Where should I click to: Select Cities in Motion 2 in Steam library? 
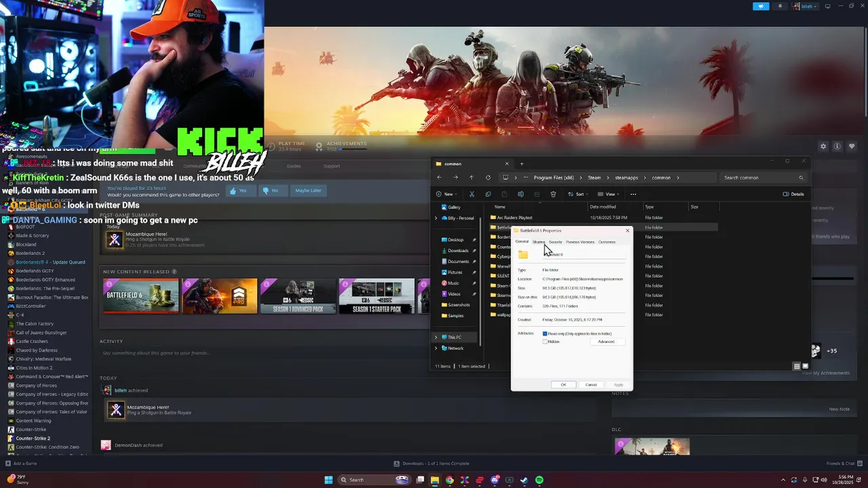34,368
